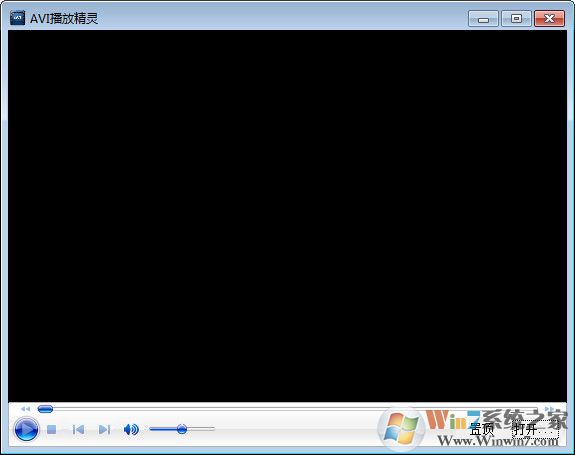This screenshot has height=455, width=575.
Task: Click the AVI播放精灵 title bar text
Action: [64, 18]
